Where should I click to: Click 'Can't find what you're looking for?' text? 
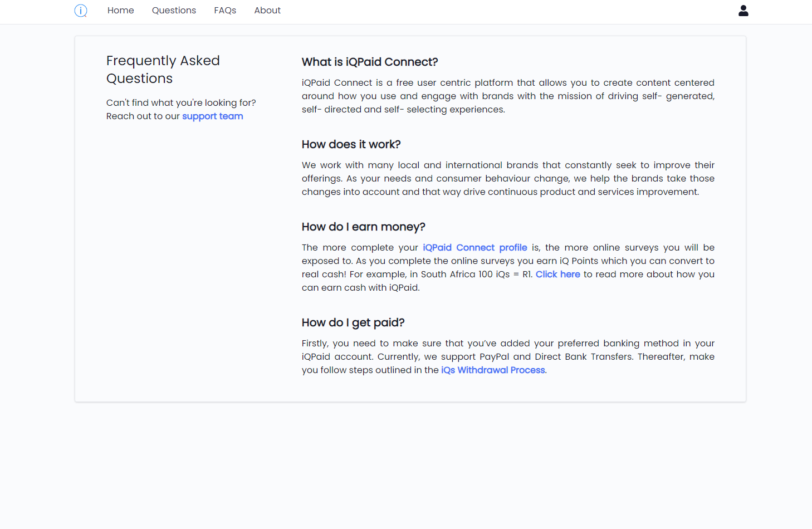point(181,103)
